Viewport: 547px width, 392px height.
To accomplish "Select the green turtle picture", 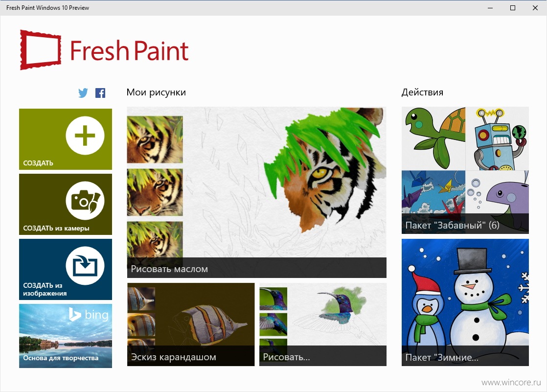I will [433, 138].
